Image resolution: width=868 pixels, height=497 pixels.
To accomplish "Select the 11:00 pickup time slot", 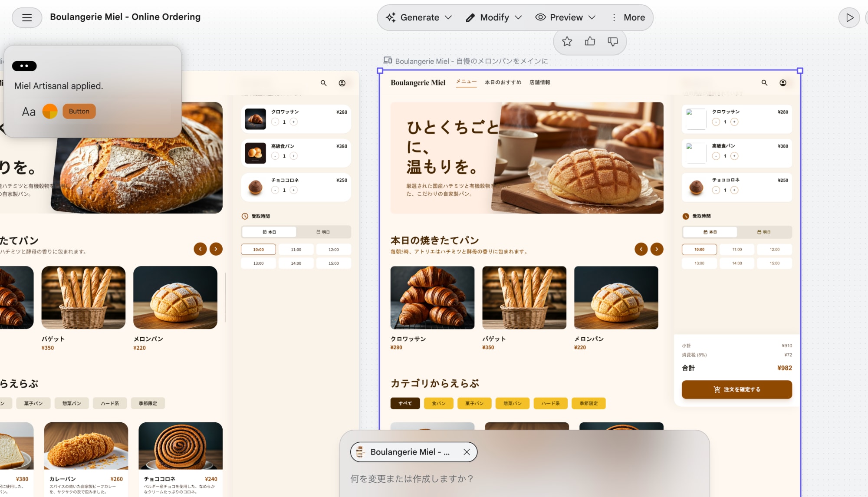I will point(736,249).
